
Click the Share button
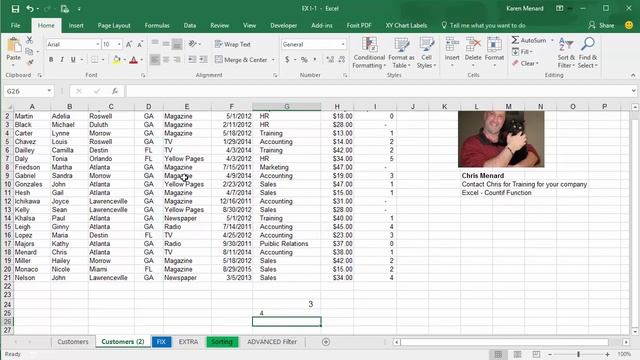[x=601, y=25]
